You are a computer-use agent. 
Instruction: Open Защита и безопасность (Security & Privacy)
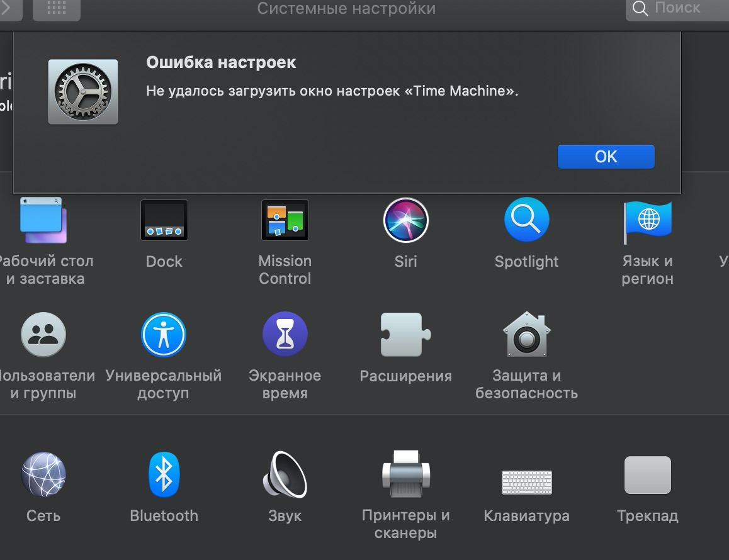[x=527, y=334]
